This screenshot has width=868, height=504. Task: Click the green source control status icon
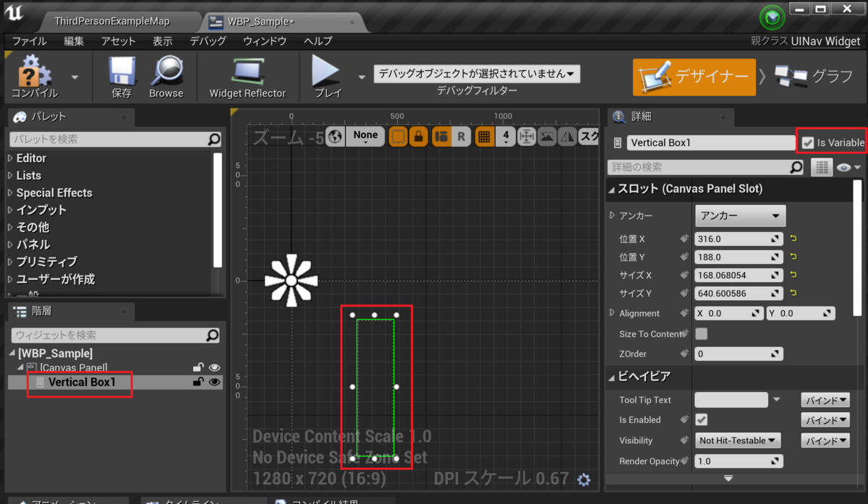[772, 17]
